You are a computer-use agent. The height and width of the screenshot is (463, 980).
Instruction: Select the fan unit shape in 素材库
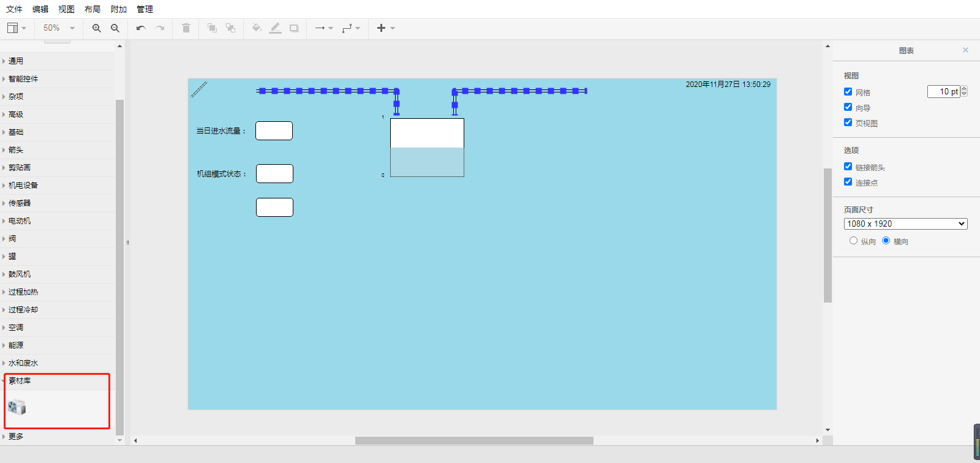click(x=17, y=407)
